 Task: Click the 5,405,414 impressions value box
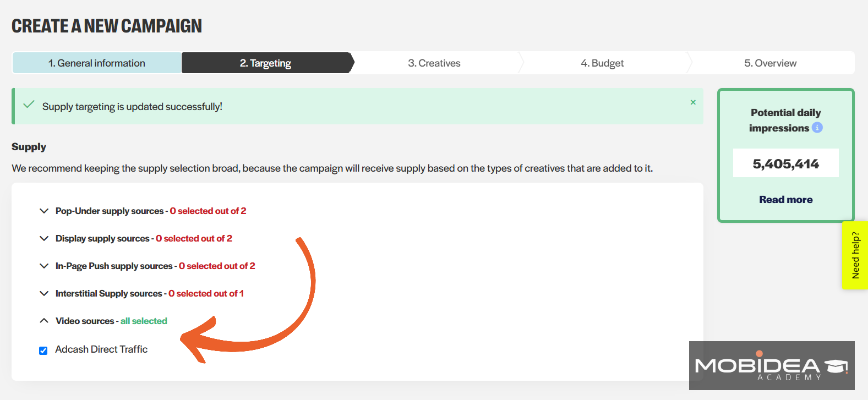click(x=786, y=163)
